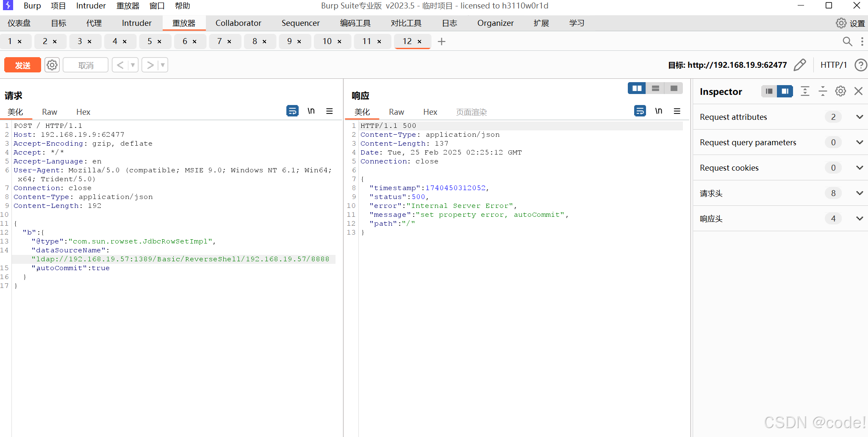Go to next request in history
Viewport: 868px width, 437px height.
click(x=150, y=65)
